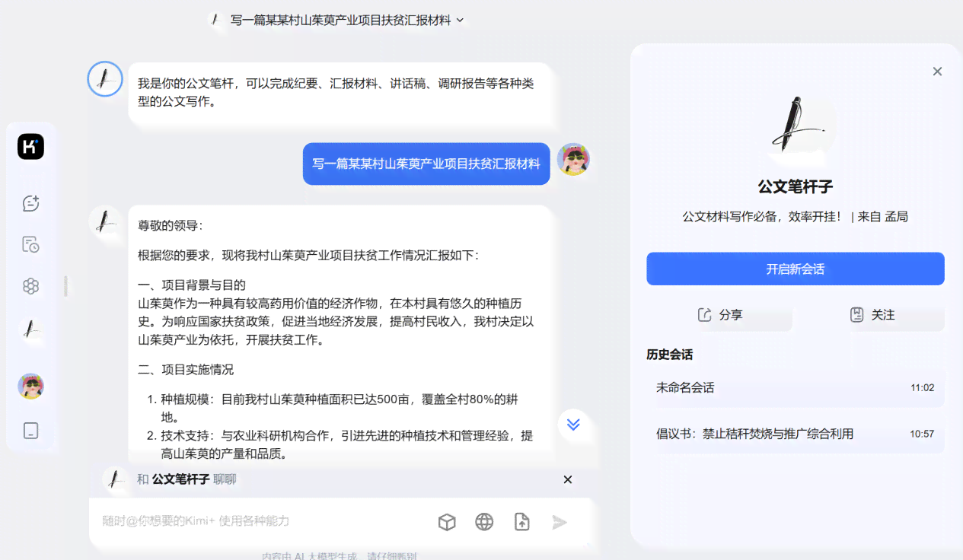963x560 pixels.
Task: Open user avatar in left sidebar
Action: [x=30, y=386]
